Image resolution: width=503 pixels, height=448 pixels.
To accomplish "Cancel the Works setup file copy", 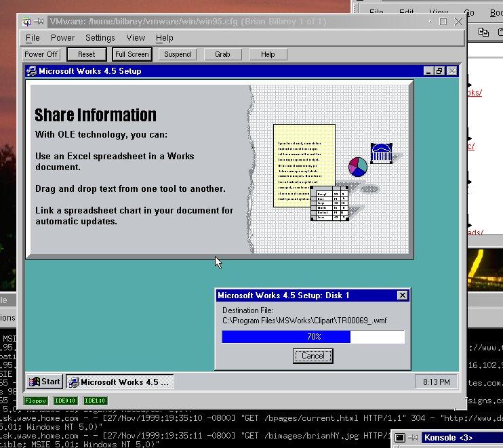I will pos(313,356).
